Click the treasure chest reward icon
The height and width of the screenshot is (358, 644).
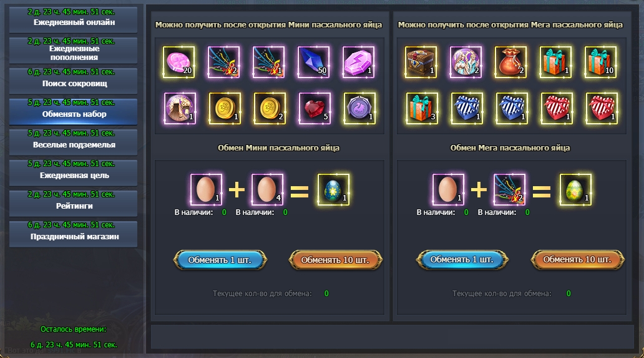coord(421,62)
